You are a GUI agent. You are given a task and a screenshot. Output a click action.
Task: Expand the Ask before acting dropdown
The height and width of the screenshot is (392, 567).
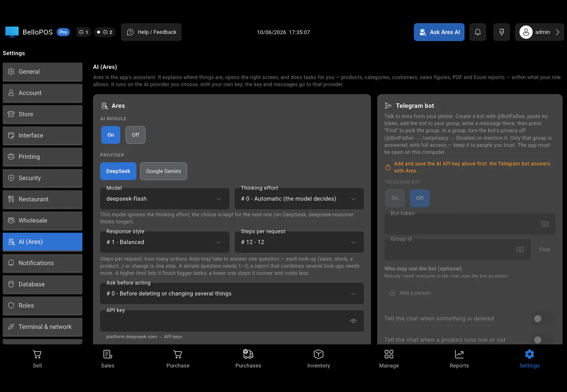pos(232,293)
